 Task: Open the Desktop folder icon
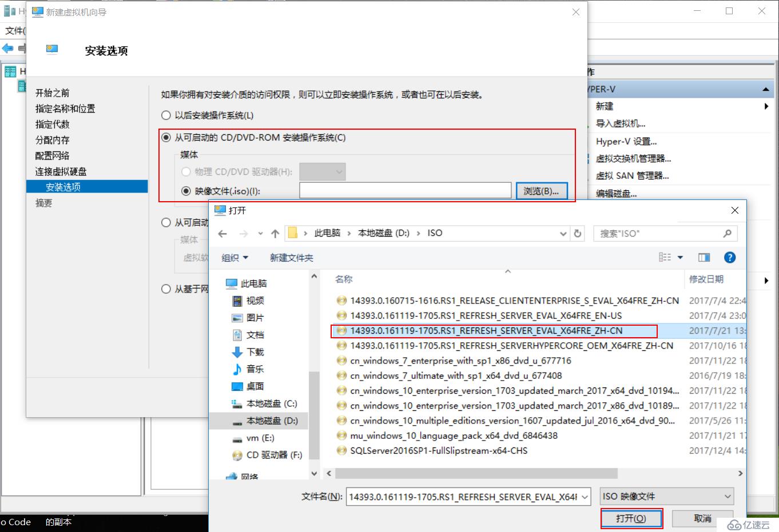point(237,386)
